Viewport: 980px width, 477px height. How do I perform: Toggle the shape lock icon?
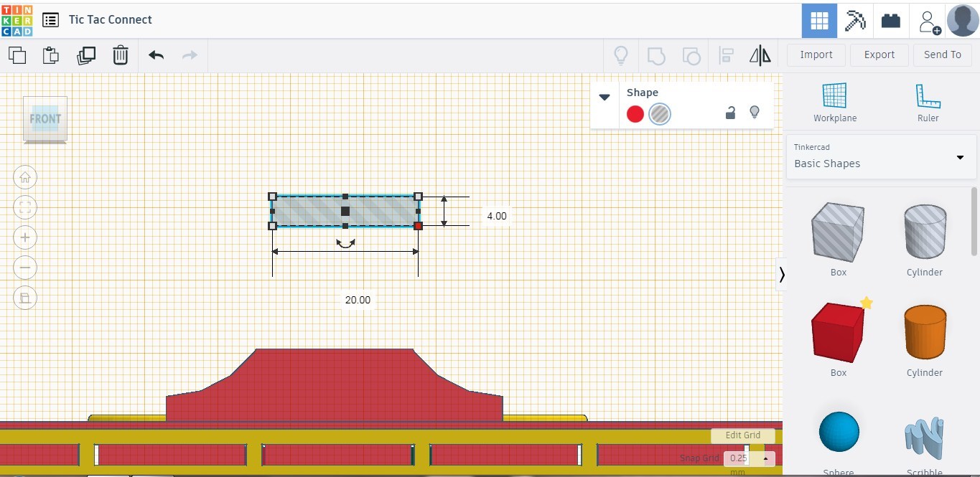pos(730,113)
